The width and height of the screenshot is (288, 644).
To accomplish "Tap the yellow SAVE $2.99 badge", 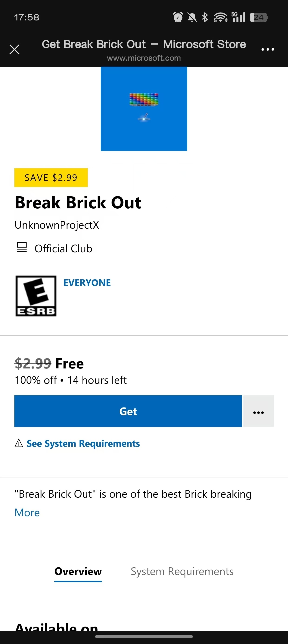I will [51, 177].
